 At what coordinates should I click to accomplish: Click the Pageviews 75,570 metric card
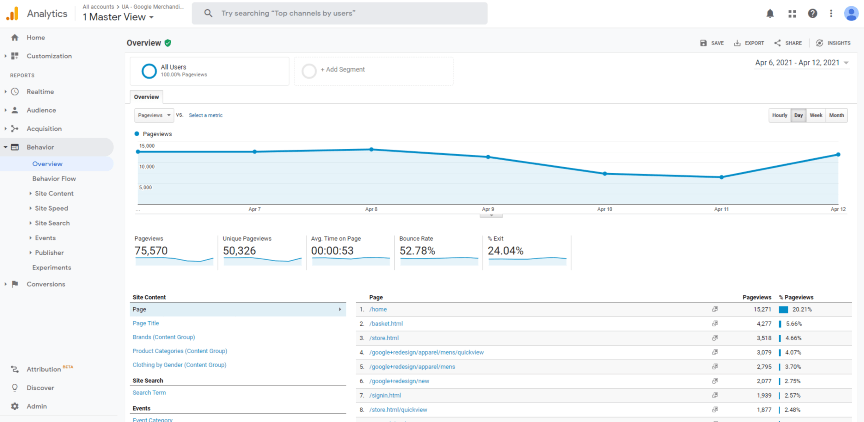pyautogui.click(x=174, y=252)
